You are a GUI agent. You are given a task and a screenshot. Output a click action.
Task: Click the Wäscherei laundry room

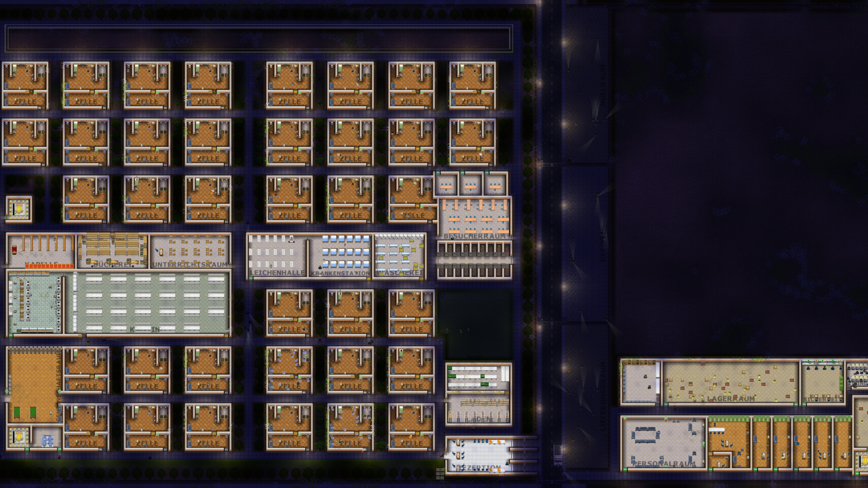tap(400, 255)
